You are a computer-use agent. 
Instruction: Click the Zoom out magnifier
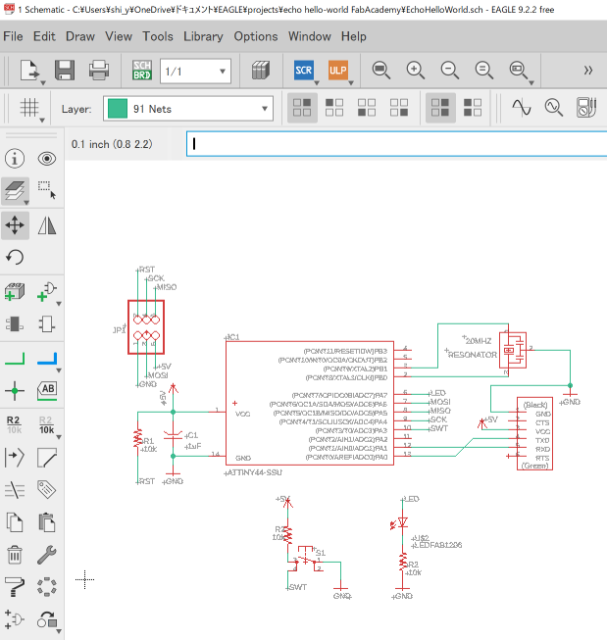(x=449, y=70)
